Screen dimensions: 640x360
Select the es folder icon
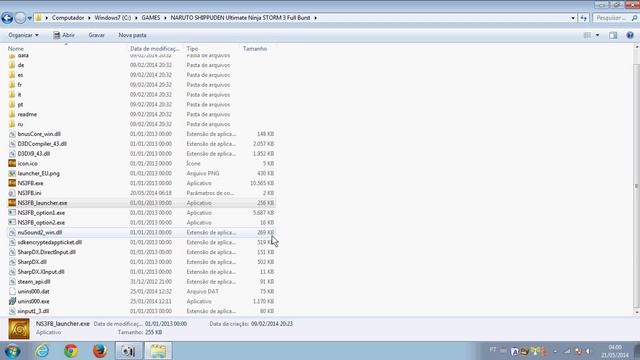click(x=12, y=75)
